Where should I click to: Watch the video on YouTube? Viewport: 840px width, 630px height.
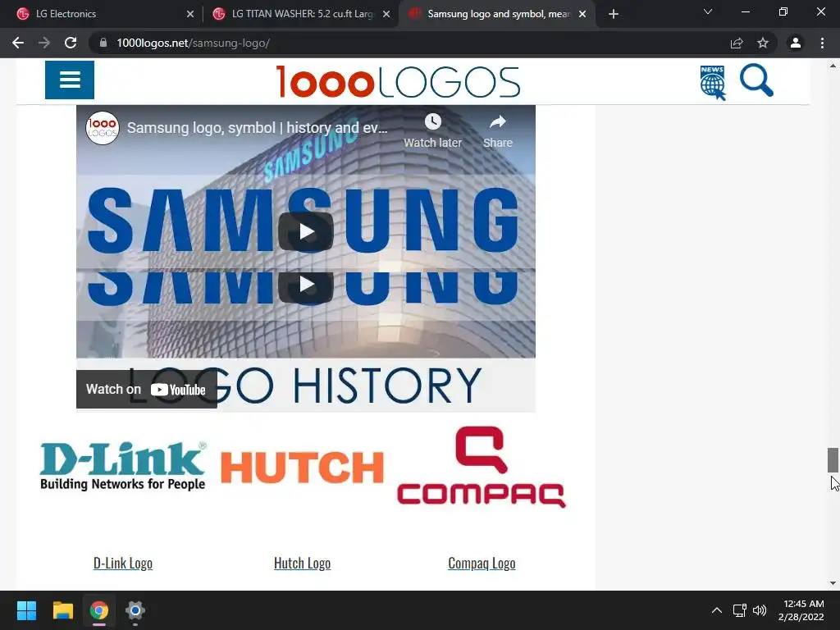(146, 390)
